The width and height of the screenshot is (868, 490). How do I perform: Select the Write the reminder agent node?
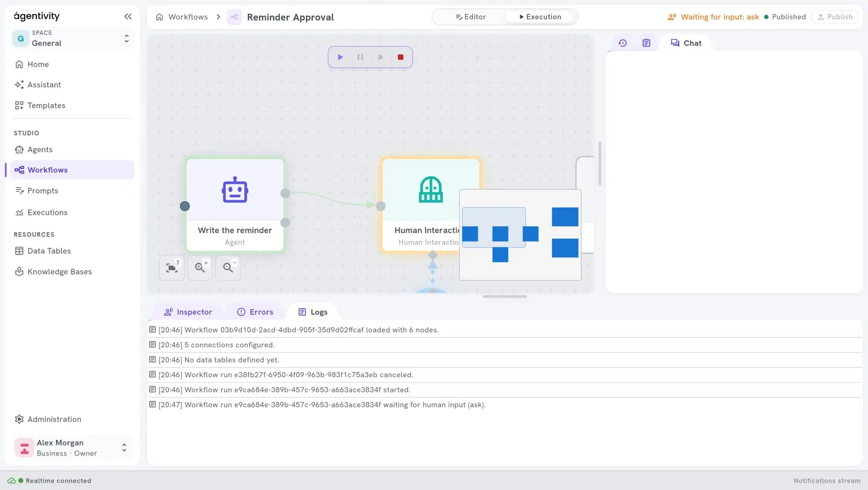235,205
